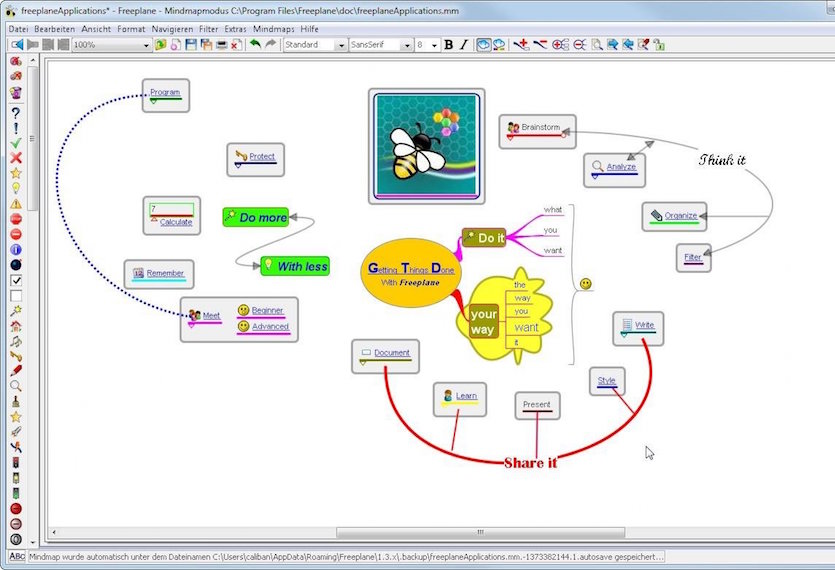Open the Mindmaps menu

(x=274, y=29)
